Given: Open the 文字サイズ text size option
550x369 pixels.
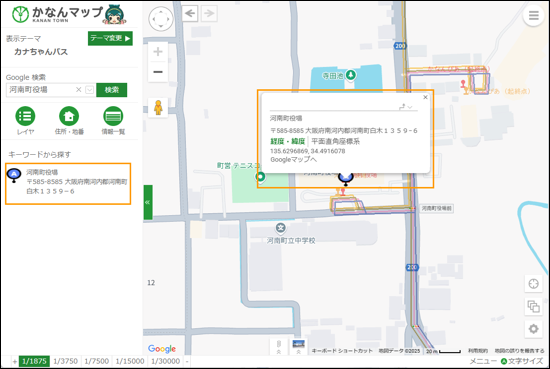Looking at the screenshot, I should [522, 361].
